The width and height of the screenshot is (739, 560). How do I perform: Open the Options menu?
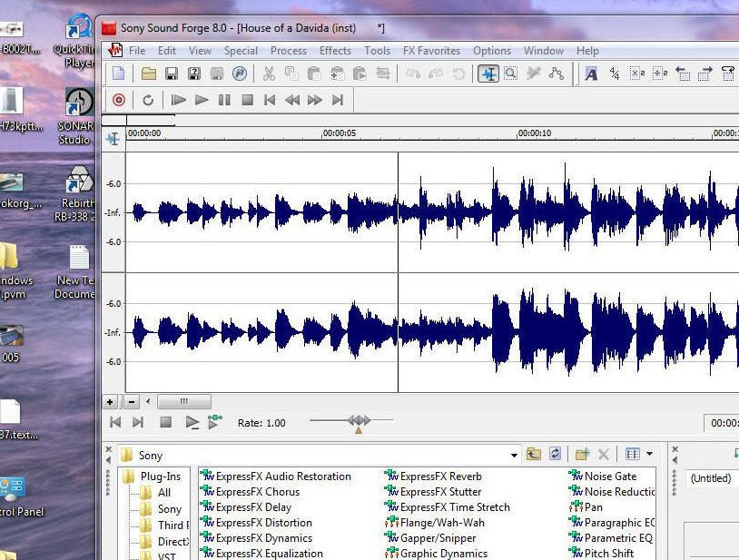coord(492,51)
